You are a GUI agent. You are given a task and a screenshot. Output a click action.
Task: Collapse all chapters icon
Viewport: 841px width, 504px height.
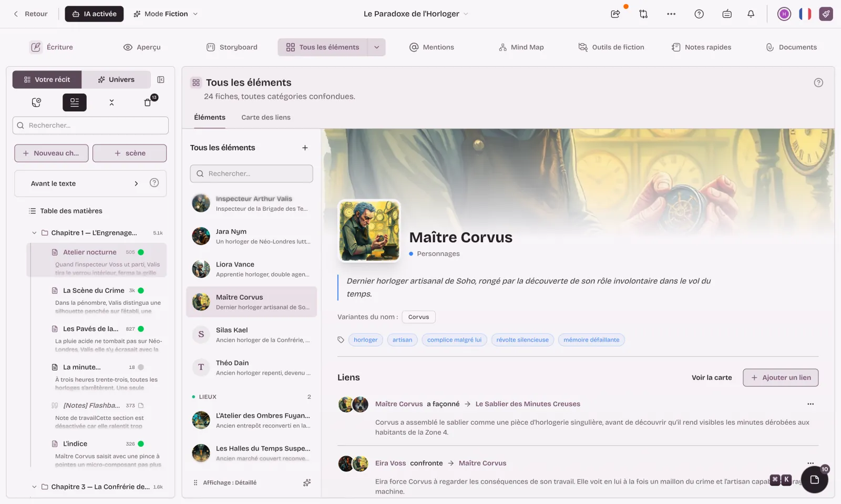tap(111, 102)
